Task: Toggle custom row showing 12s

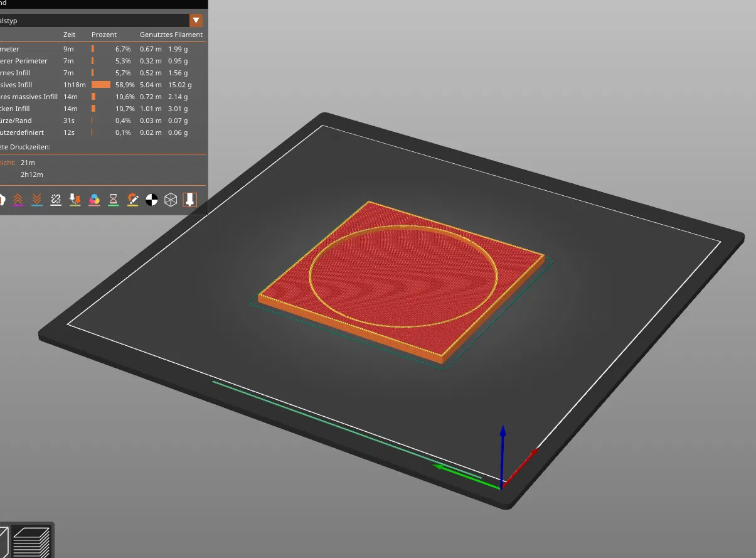Action: tap(102, 132)
